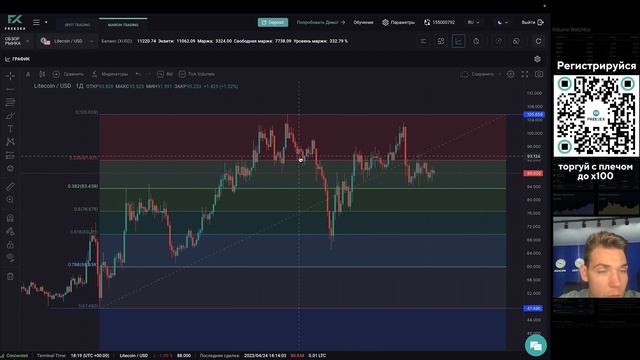The width and height of the screenshot is (640, 360).
Task: Select the trend line drawing tool
Action: [x=10, y=89]
